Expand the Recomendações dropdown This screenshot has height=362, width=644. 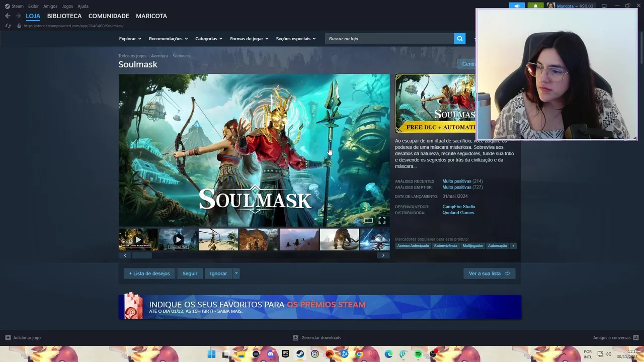click(x=168, y=39)
